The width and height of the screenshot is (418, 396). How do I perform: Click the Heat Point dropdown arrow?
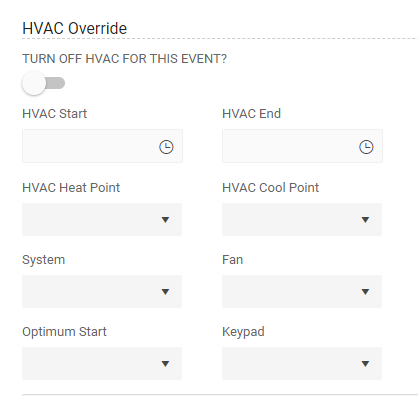165,220
